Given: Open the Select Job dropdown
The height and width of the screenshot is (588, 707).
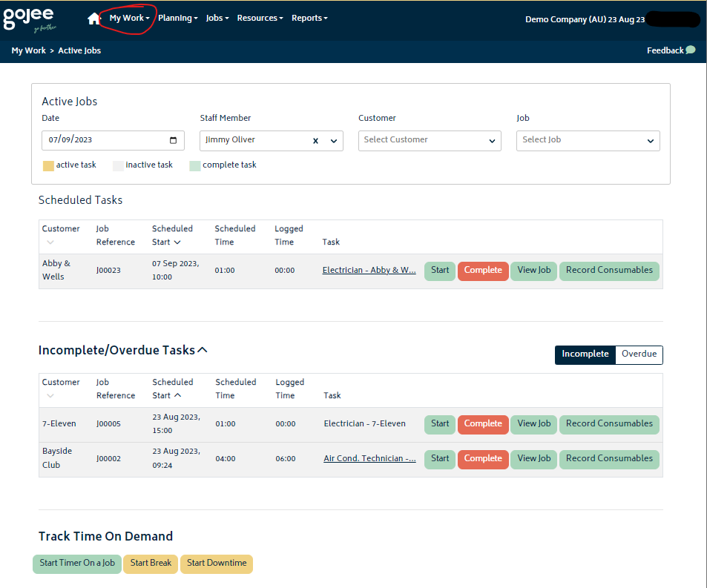Looking at the screenshot, I should [588, 141].
